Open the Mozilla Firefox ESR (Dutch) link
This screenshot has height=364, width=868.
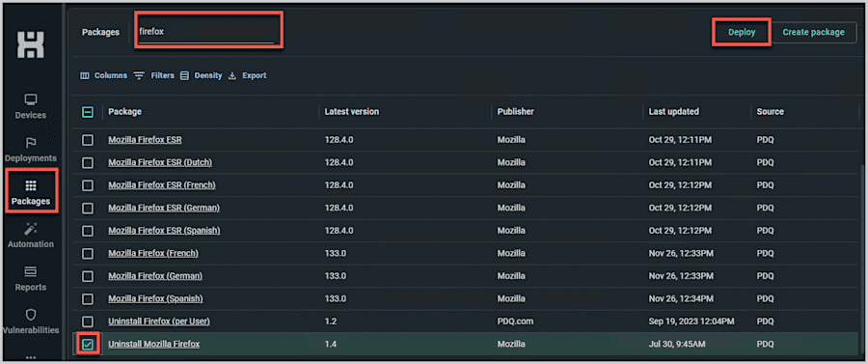(x=160, y=163)
